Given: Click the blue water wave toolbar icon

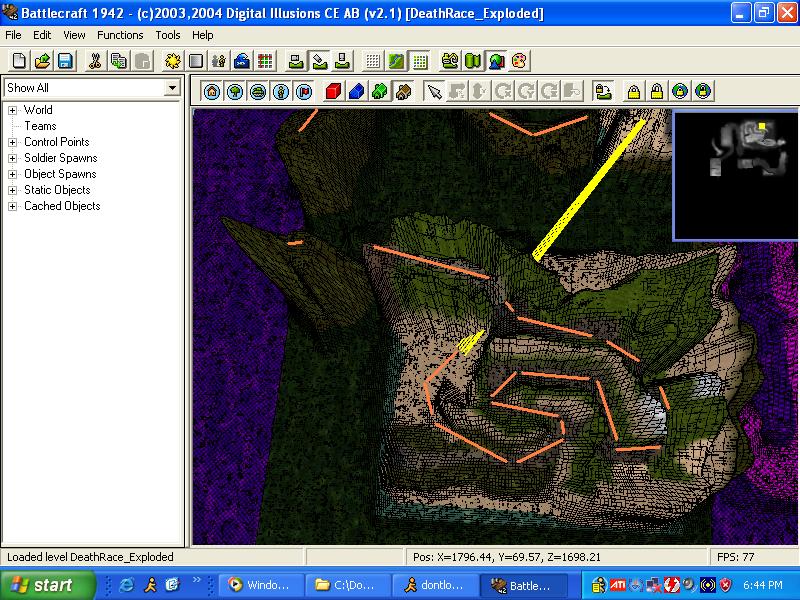Looking at the screenshot, I should coord(242,61).
